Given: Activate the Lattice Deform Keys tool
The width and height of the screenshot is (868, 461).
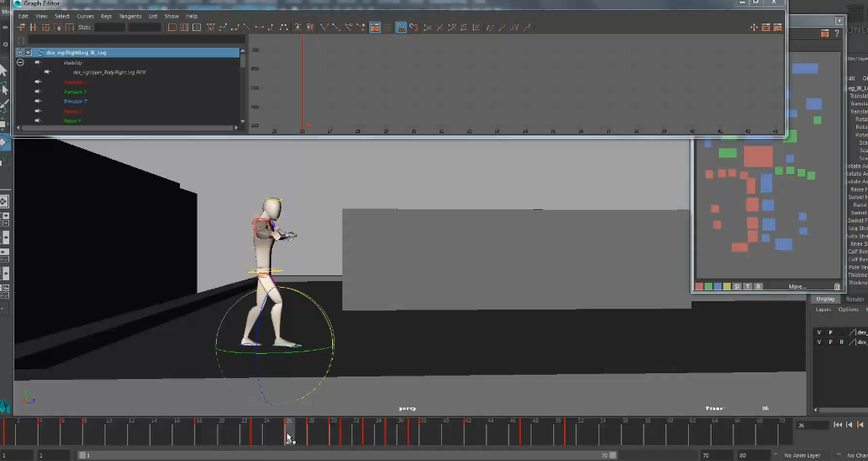Looking at the screenshot, I should click(45, 27).
